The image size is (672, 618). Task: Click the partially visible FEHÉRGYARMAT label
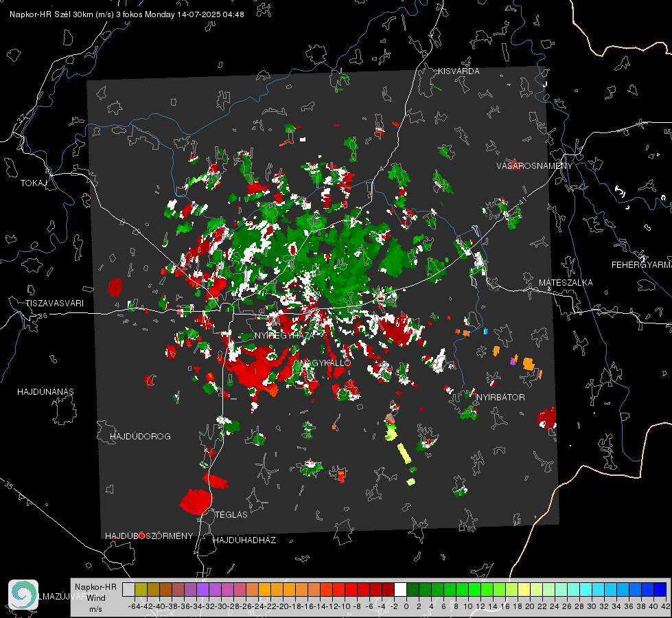click(642, 265)
